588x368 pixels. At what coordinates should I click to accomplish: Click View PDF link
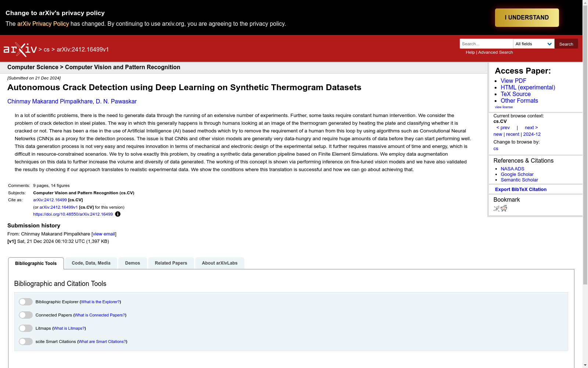[513, 81]
